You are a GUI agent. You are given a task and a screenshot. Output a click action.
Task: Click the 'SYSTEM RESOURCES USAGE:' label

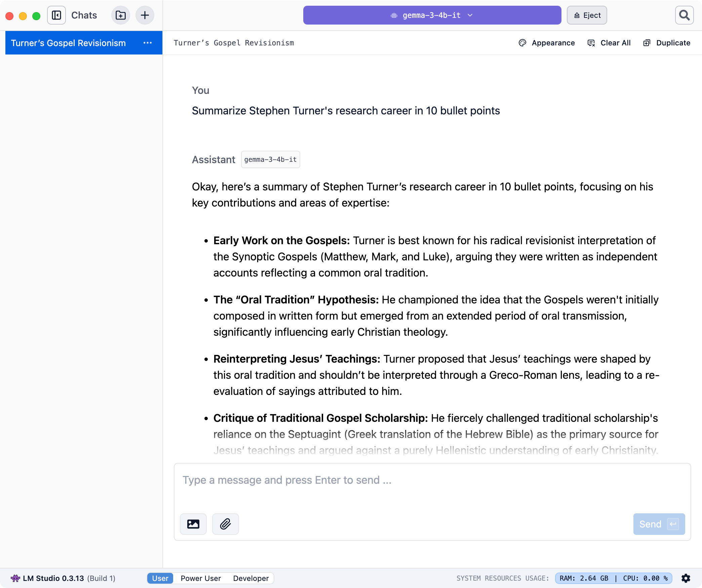pos(502,578)
